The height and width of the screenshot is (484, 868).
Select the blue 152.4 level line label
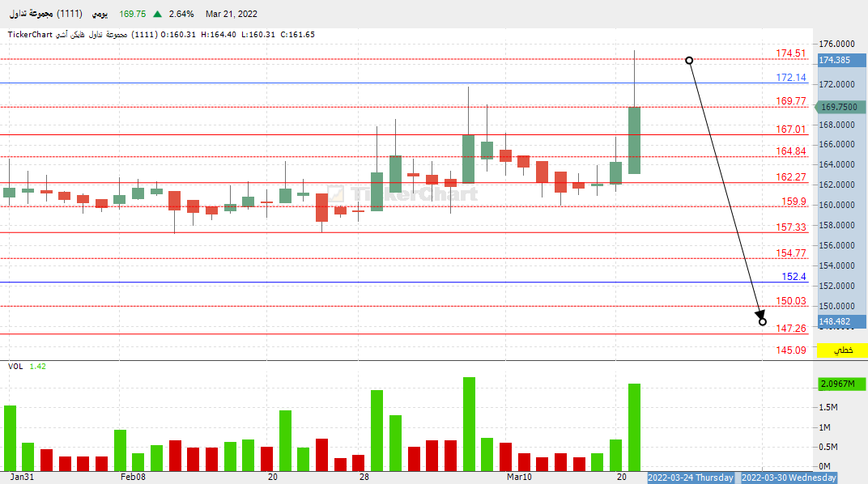794,277
